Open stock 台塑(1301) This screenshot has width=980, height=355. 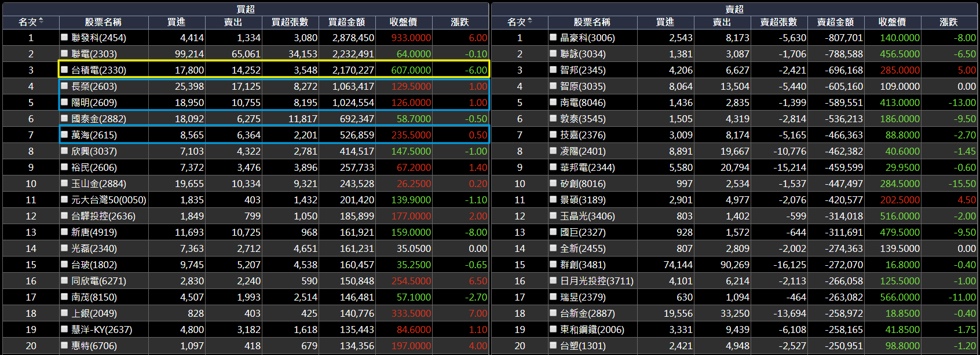(583, 346)
